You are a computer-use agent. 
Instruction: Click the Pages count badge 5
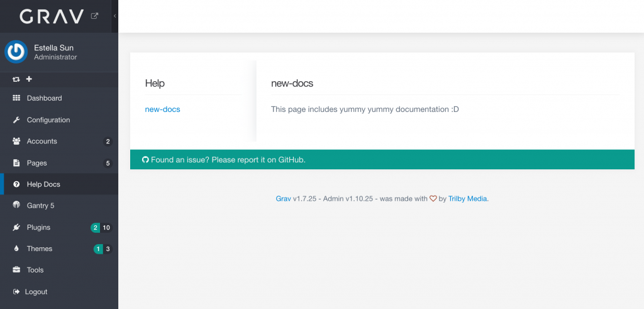pos(108,164)
